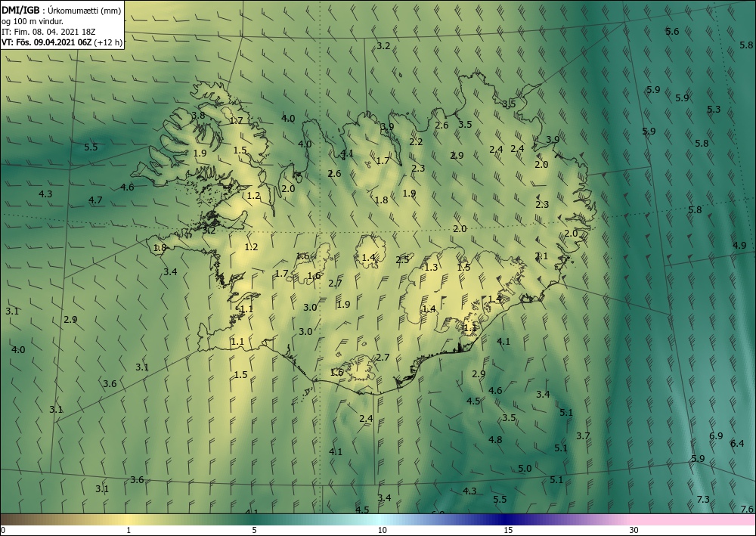Click the 6.9 value on the map
This screenshot has width=756, height=536.
tap(716, 435)
